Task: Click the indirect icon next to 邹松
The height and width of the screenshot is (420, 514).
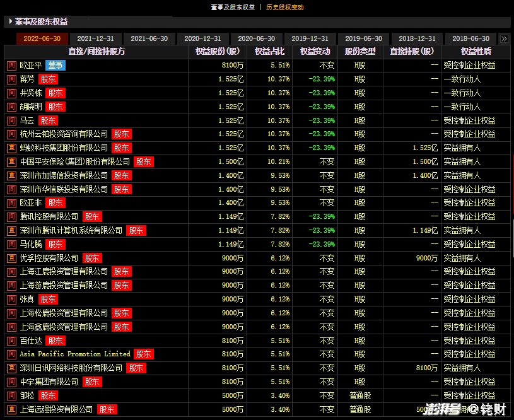Action: pyautogui.click(x=12, y=396)
